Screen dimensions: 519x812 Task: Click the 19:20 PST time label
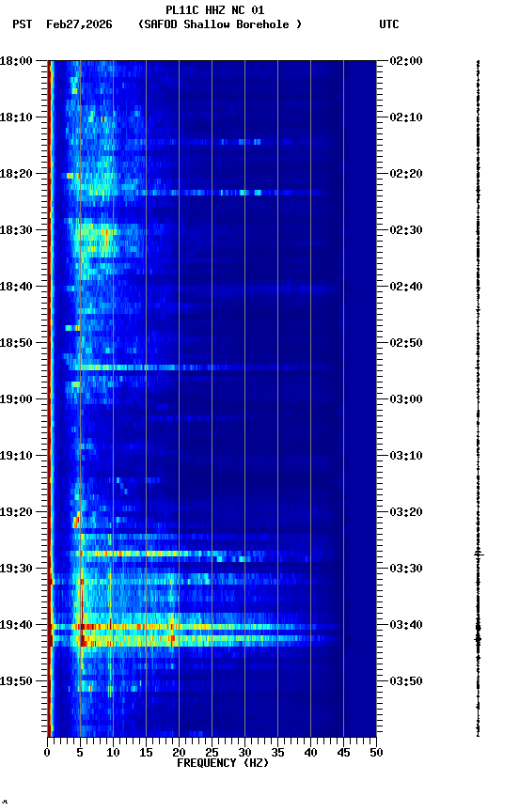[x=16, y=512]
